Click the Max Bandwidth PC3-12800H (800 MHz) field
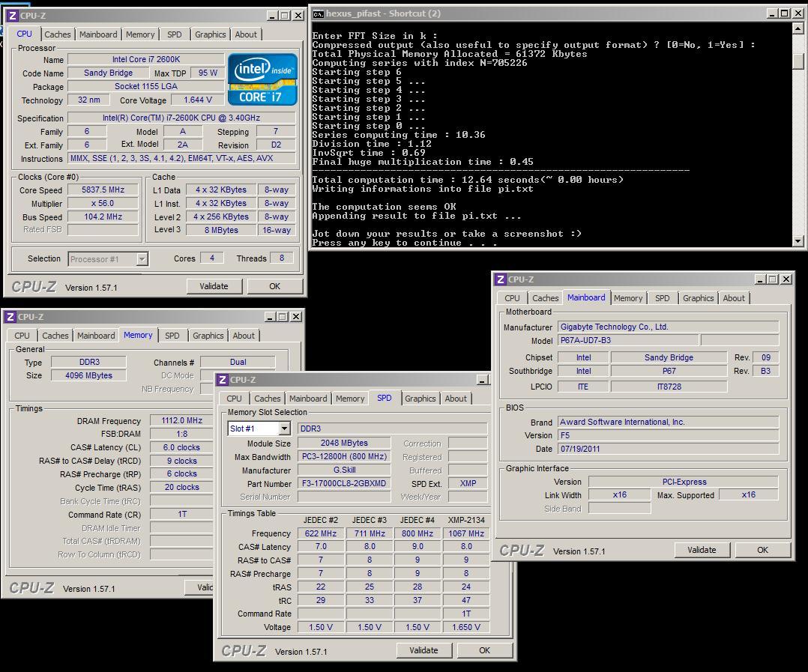 (x=344, y=457)
